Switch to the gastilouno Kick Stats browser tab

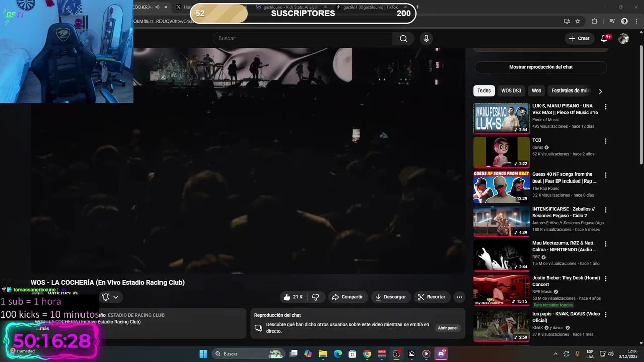click(290, 7)
